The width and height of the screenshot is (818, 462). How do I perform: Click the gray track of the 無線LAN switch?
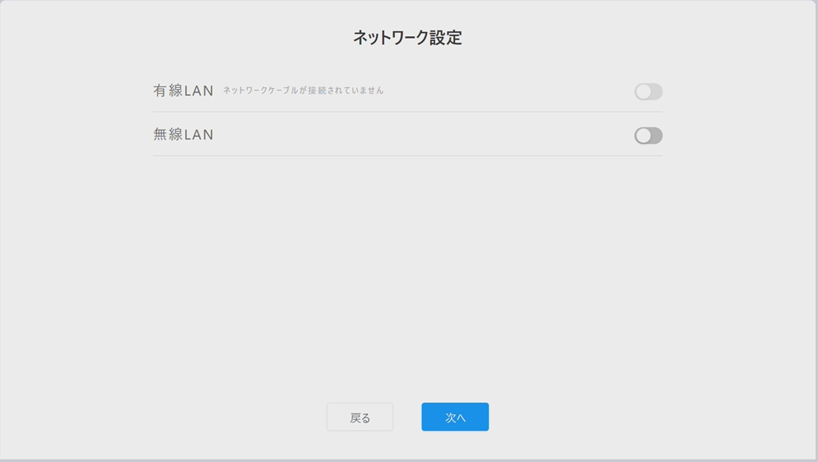657,136
